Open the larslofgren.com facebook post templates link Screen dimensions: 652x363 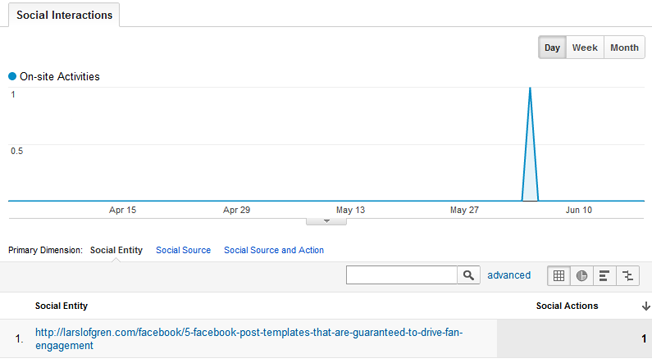coord(249,339)
